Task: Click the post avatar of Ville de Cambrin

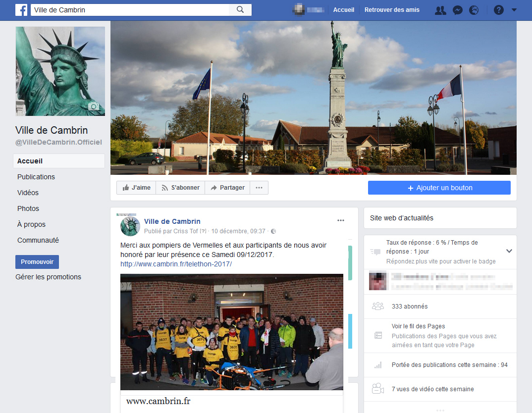Action: click(x=130, y=226)
